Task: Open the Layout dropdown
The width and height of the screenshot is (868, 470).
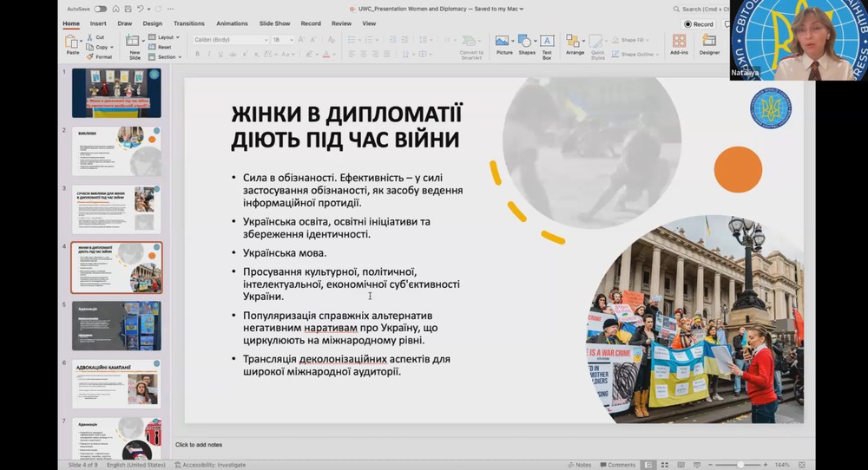Action: 164,37
